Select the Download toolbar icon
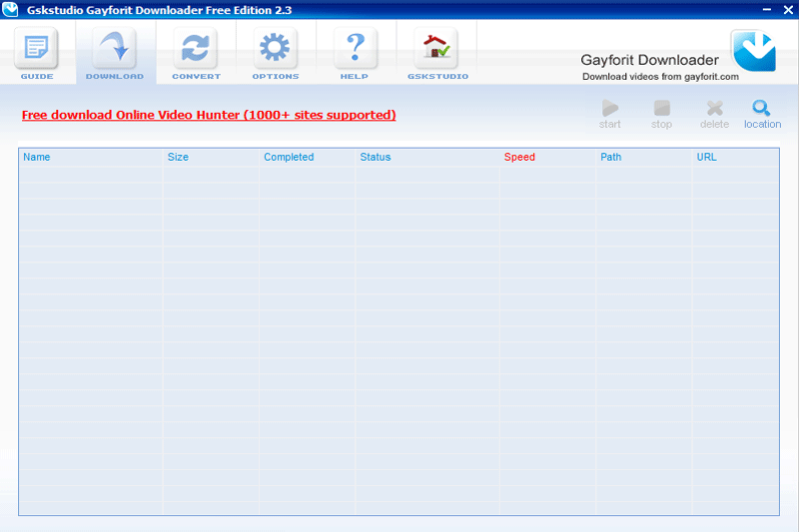Screen dimensions: 799x532 (115, 49)
